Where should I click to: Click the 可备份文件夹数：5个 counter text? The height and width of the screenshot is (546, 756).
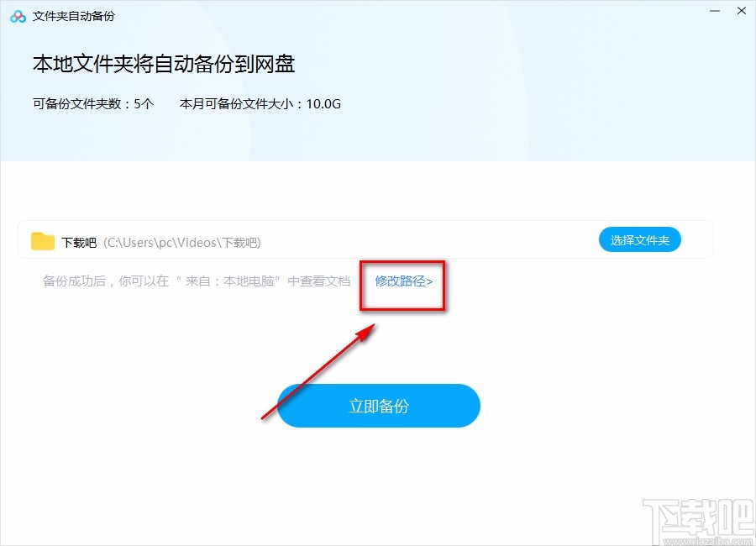92,103
